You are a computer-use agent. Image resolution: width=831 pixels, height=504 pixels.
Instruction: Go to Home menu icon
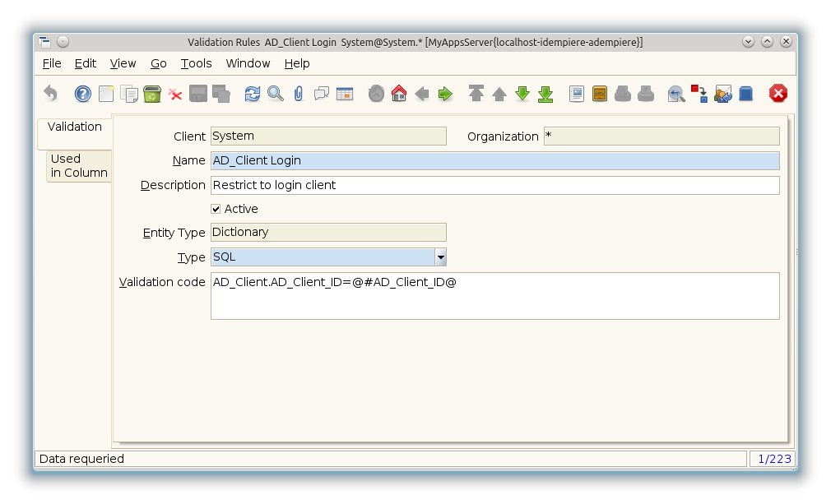click(x=399, y=94)
